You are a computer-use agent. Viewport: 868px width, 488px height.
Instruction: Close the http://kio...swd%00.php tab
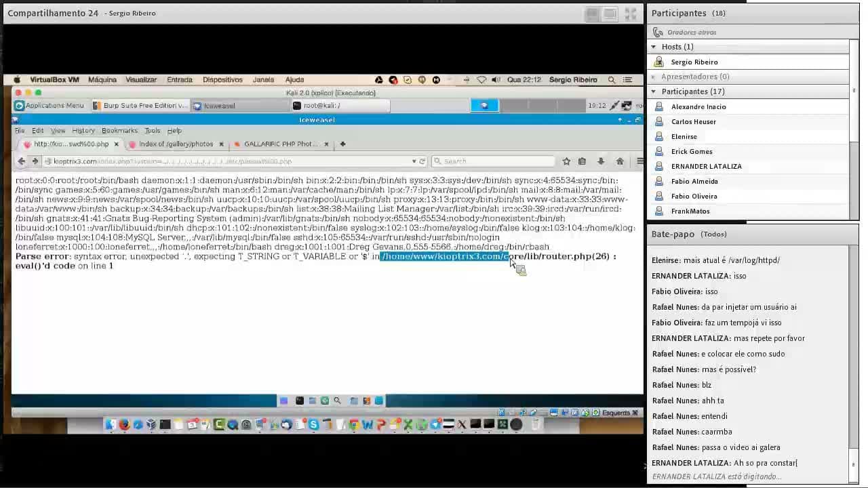tap(116, 144)
